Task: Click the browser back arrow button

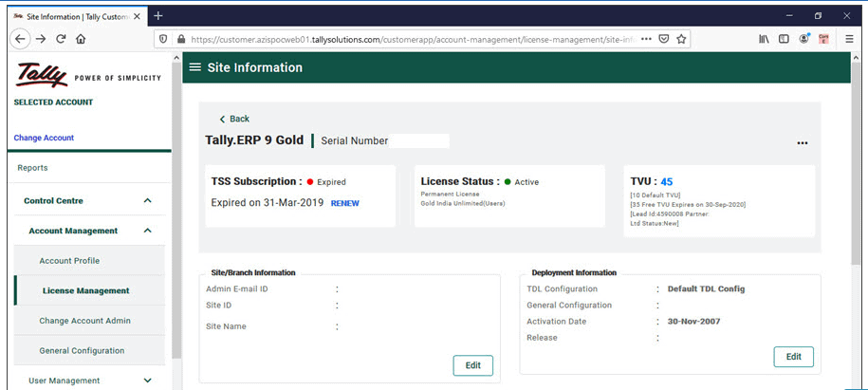Action: [x=20, y=39]
